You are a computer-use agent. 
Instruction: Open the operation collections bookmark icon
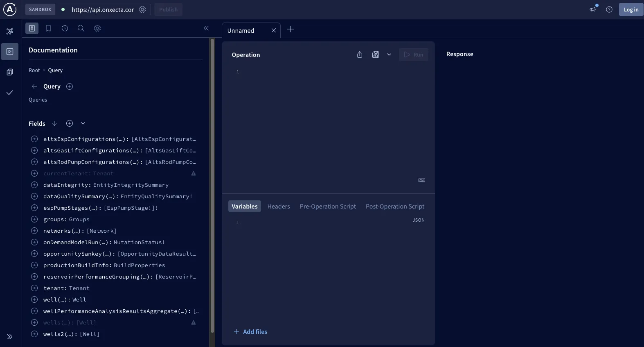pos(48,28)
